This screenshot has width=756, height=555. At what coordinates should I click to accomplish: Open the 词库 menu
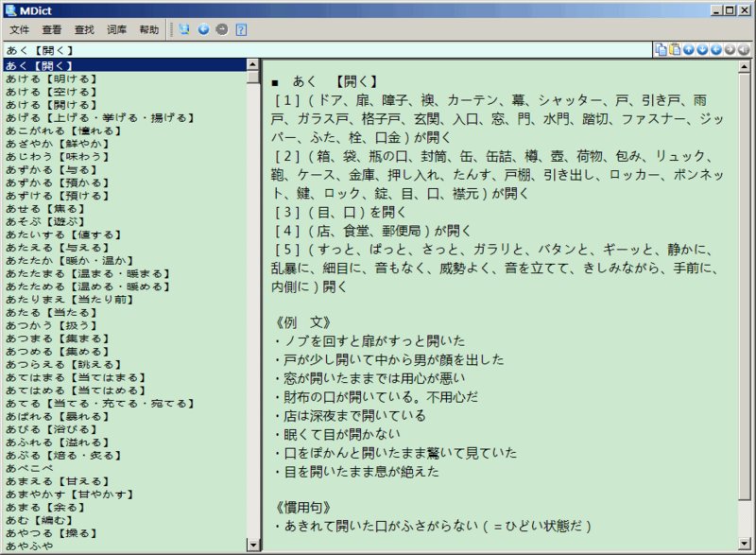[x=117, y=29]
